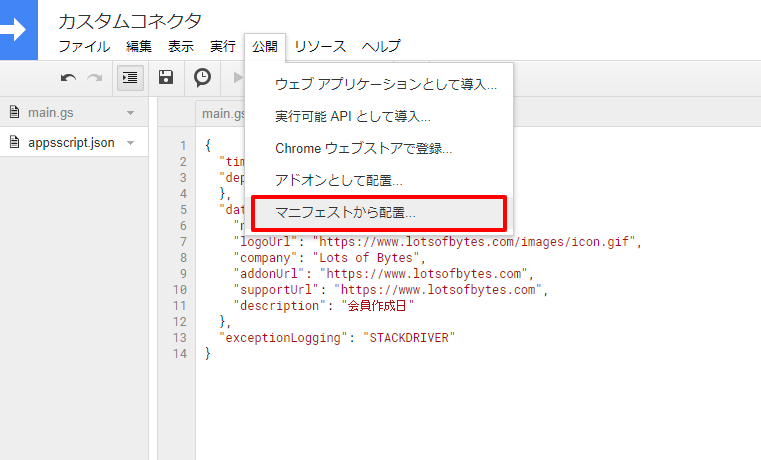Click the undo arrow icon
761x460 pixels.
click(x=68, y=77)
